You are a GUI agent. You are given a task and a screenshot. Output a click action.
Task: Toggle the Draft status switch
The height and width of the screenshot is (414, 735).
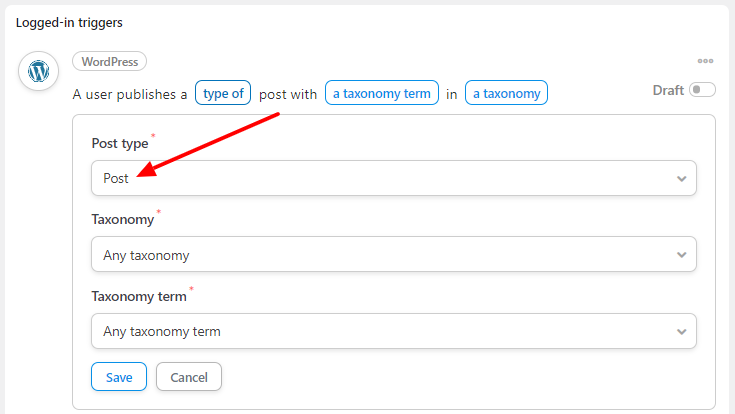coord(702,90)
